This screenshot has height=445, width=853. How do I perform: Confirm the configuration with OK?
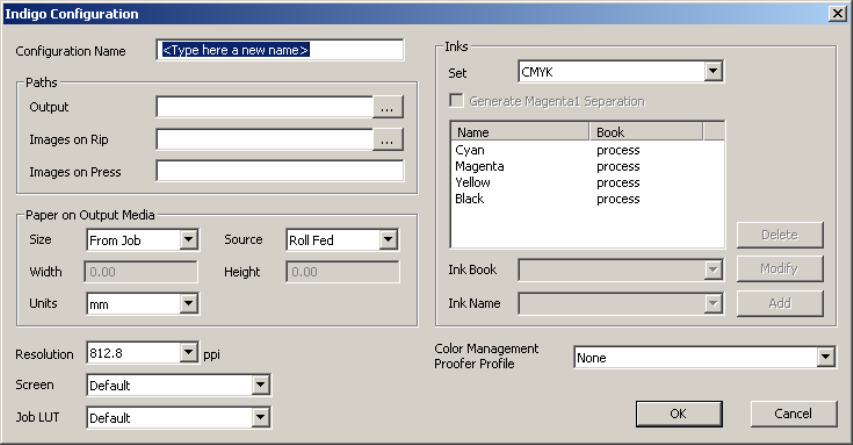coord(679,414)
